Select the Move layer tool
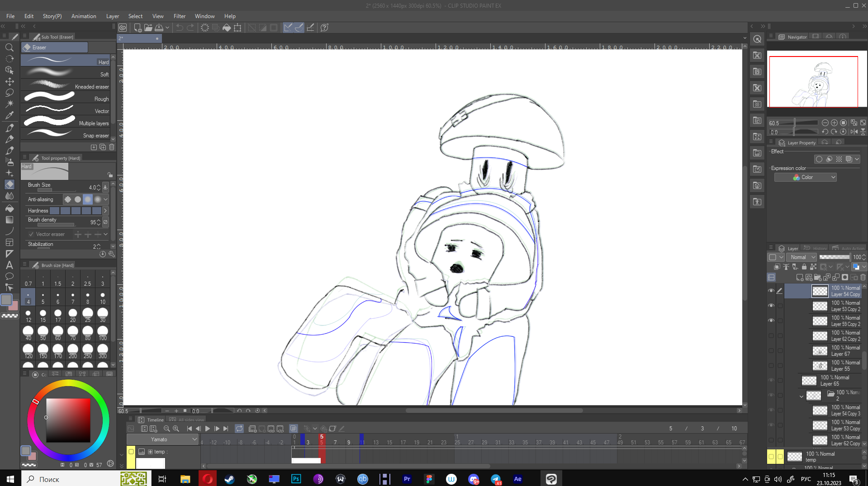Image resolution: width=868 pixels, height=486 pixels. pyautogui.click(x=9, y=81)
